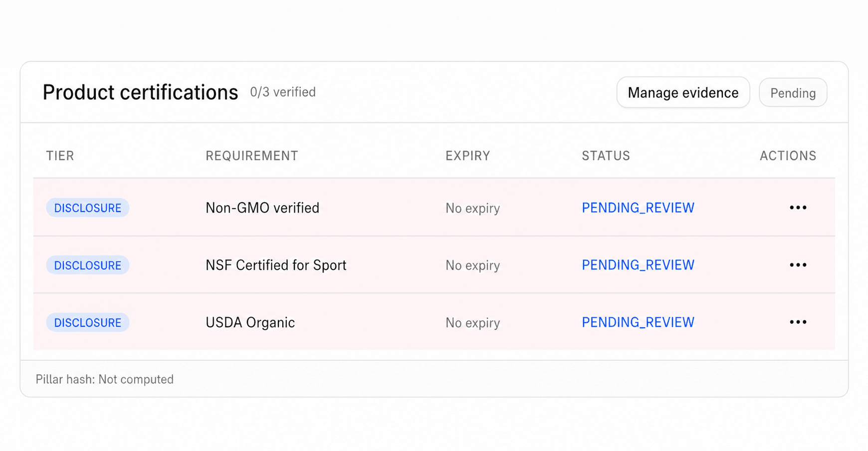The width and height of the screenshot is (868, 451).
Task: Click the verified count next to Product certifications
Action: coord(282,92)
